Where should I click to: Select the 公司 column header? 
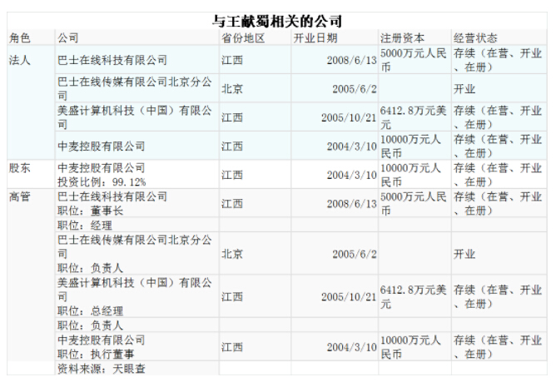tap(68, 38)
